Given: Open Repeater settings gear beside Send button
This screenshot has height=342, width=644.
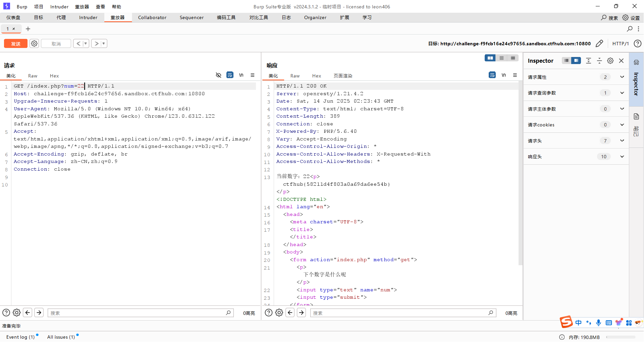Looking at the screenshot, I should 34,44.
